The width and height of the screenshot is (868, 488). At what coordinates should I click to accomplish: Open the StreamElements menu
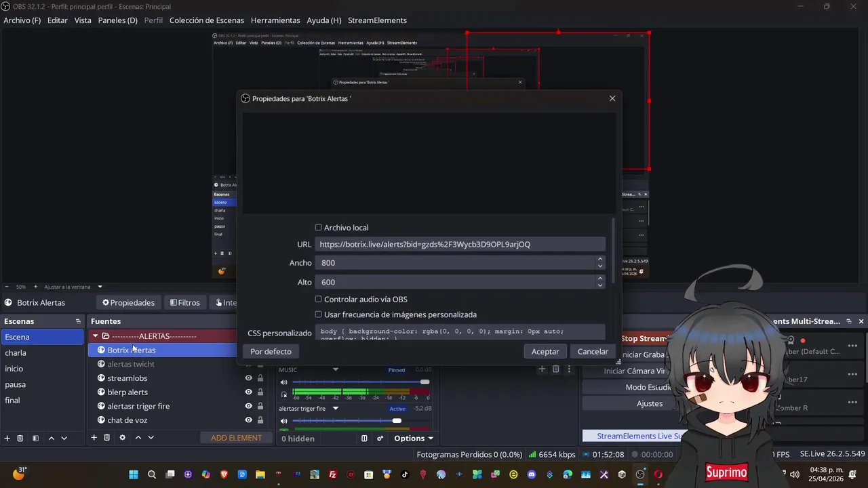coord(377,20)
